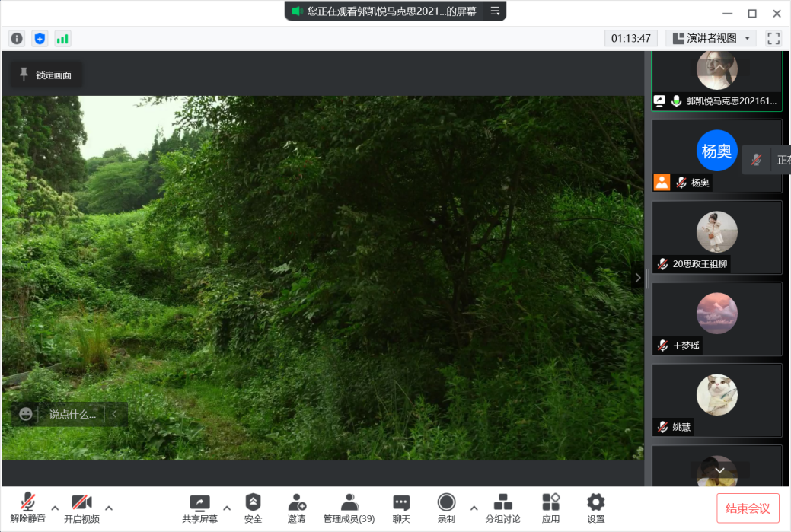Screen dimensions: 791x532
Task: Open Manage Members 管理成员(39)
Action: tap(349, 508)
